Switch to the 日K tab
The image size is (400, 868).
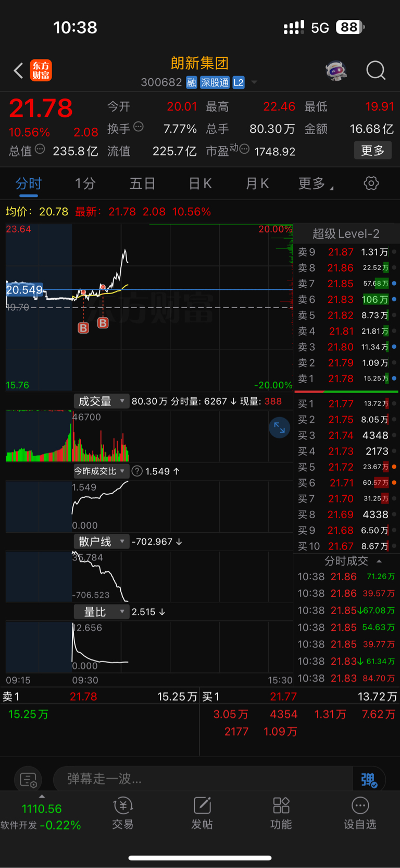click(x=200, y=184)
